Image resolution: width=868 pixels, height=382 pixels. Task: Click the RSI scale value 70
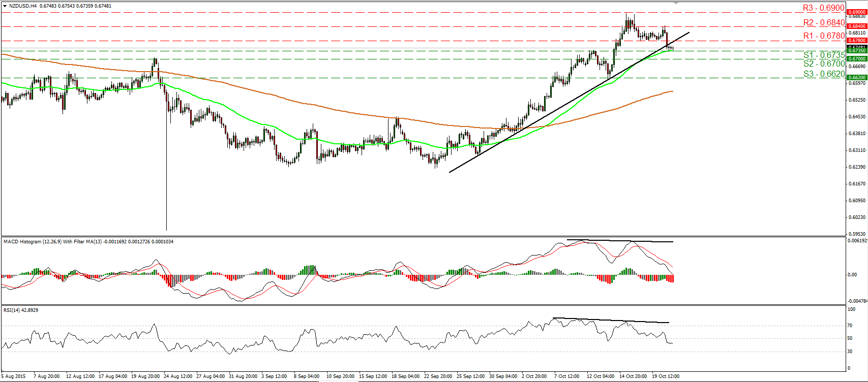click(850, 326)
